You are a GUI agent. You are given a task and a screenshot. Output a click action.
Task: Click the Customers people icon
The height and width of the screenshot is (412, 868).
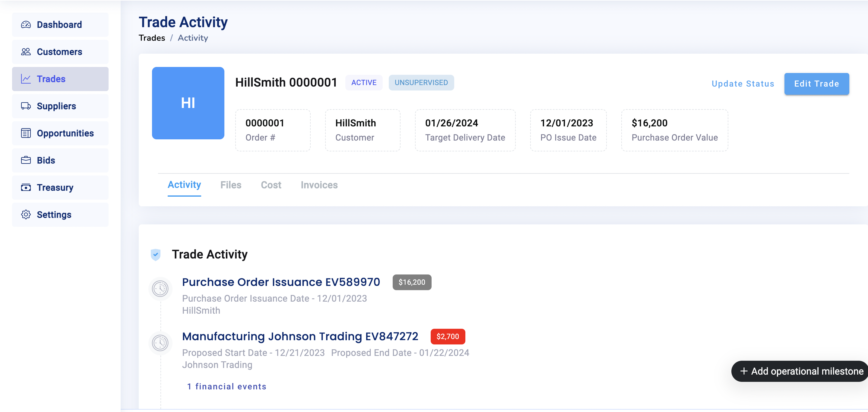tap(26, 52)
